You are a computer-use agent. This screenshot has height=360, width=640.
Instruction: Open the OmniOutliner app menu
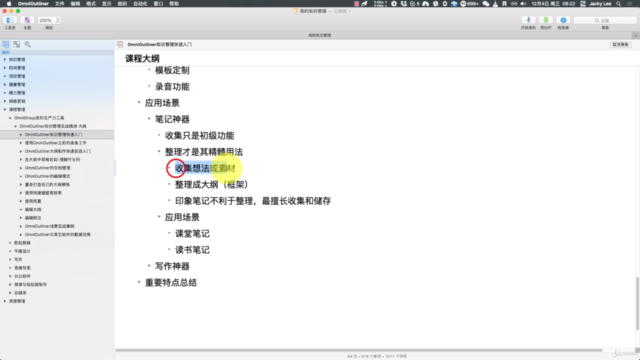coord(33,4)
